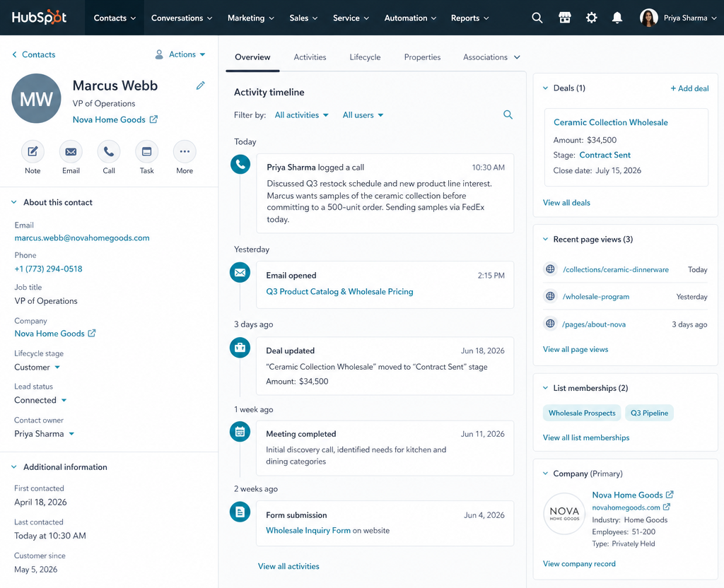Open Wholesale Inquiry Form link
The width and height of the screenshot is (724, 588).
tap(308, 530)
